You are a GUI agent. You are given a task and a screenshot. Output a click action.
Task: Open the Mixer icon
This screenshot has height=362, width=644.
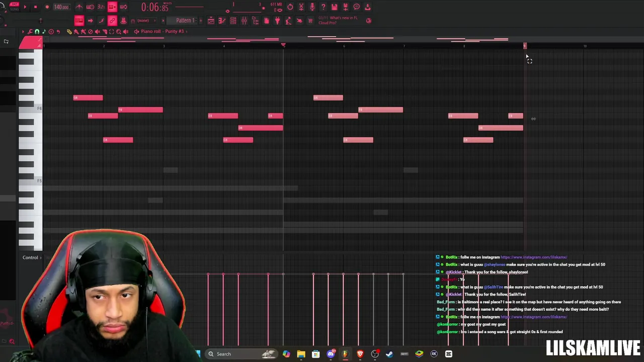coord(244,21)
